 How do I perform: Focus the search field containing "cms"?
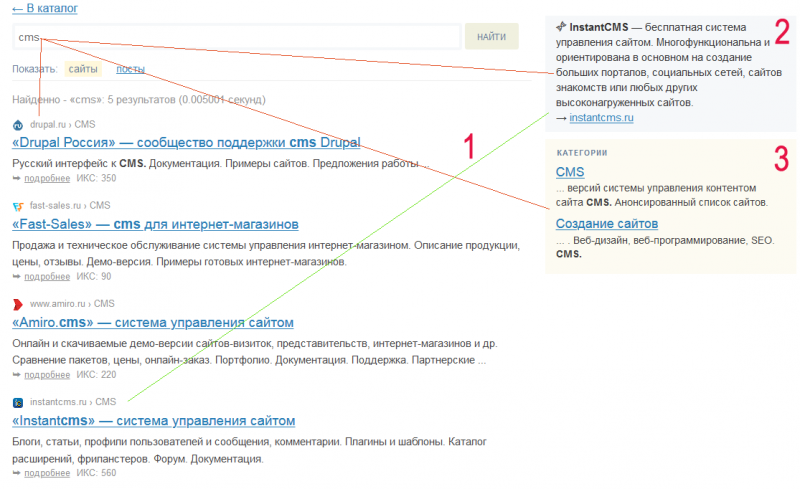237,37
